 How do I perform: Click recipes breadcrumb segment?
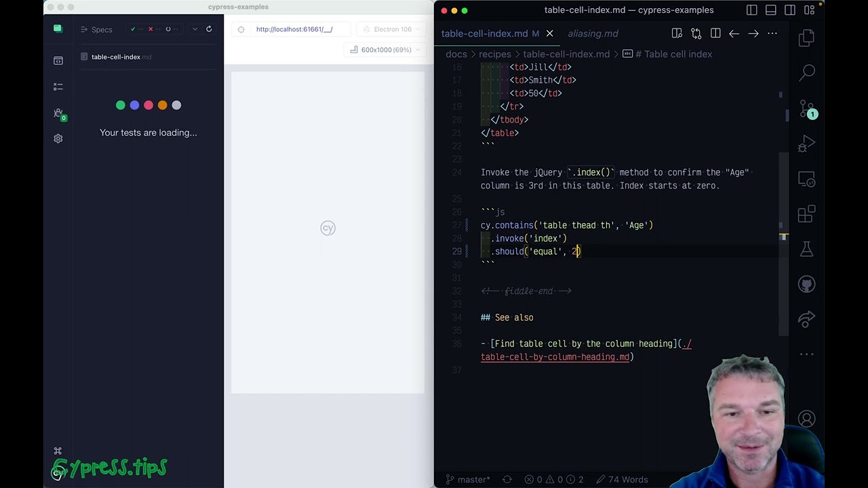494,54
